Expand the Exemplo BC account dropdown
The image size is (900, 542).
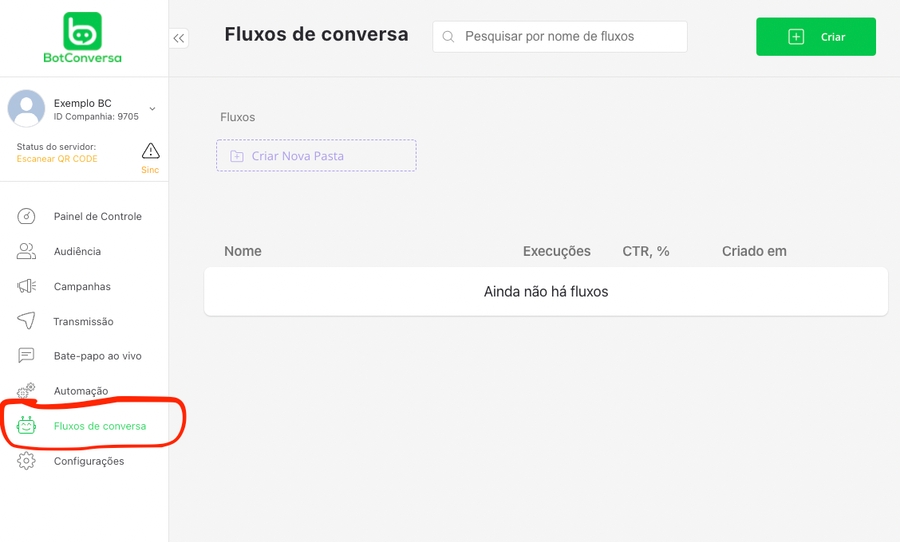coord(152,109)
